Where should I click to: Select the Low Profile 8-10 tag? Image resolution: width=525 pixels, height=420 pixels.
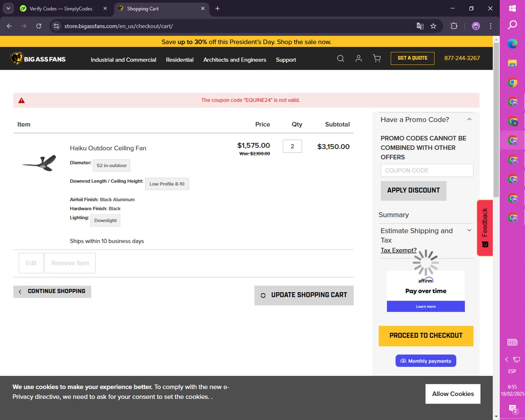click(167, 184)
